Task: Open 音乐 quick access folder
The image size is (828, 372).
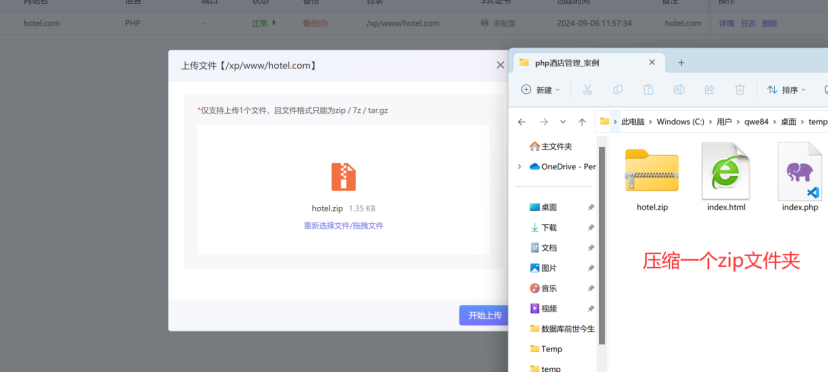Action: [543, 288]
